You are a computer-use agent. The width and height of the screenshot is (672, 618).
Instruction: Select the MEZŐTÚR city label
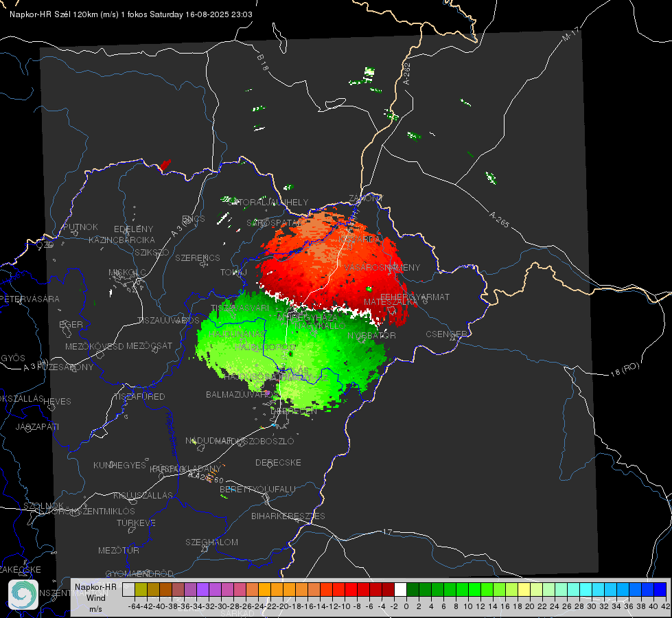click(119, 550)
